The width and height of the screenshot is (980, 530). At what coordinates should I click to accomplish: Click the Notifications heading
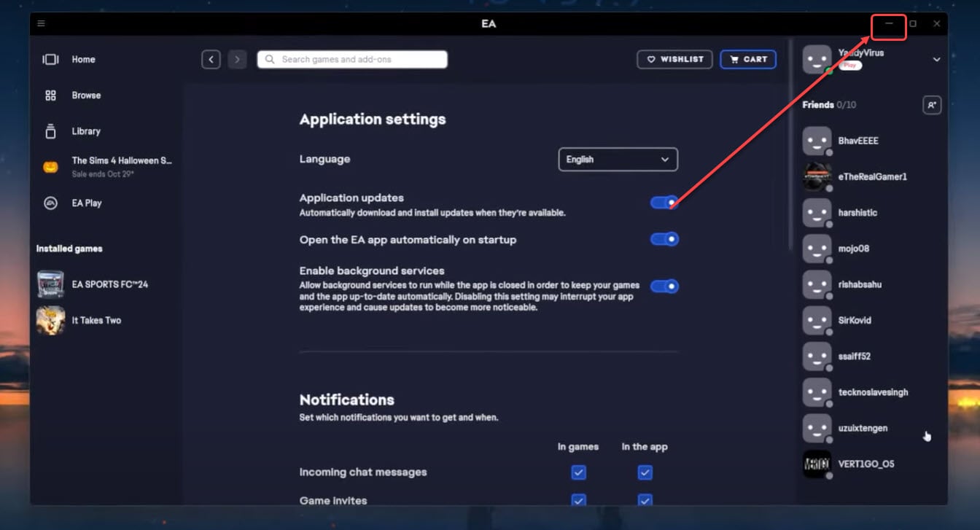(x=347, y=400)
